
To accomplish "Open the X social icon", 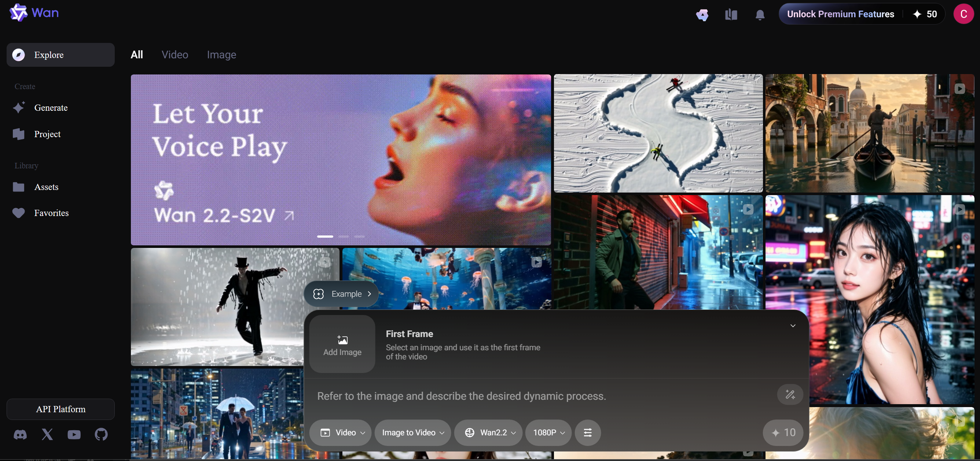I will tap(47, 434).
